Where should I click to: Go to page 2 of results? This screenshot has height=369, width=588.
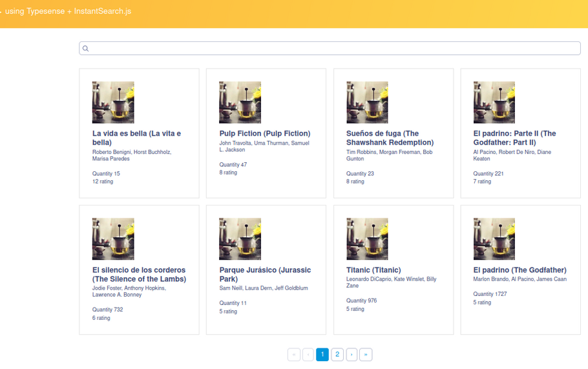pyautogui.click(x=337, y=354)
